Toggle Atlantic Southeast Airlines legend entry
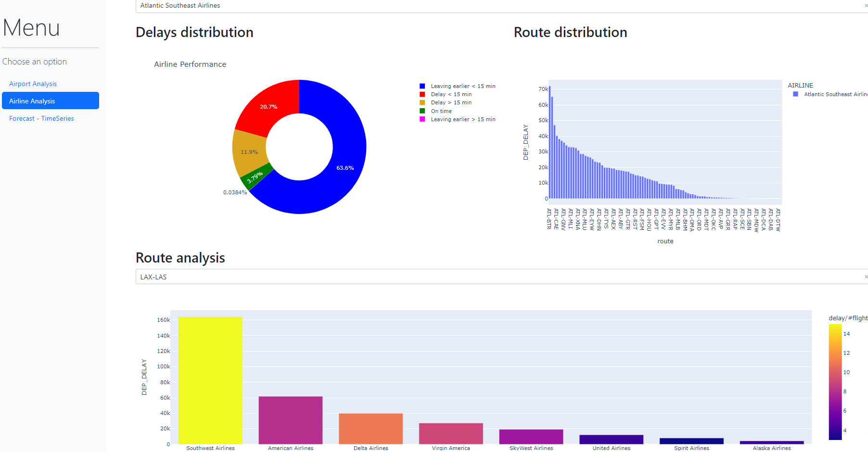 click(x=830, y=94)
